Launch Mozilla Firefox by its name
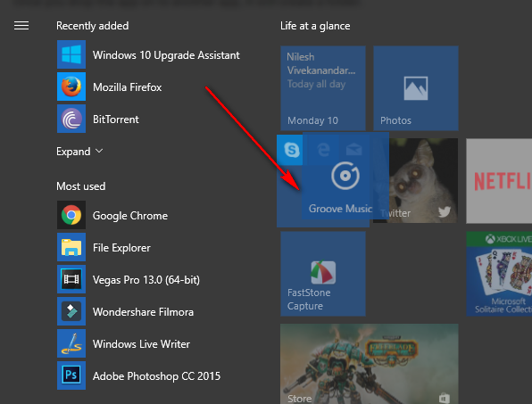Screen dimensions: 532x404 tap(128, 87)
